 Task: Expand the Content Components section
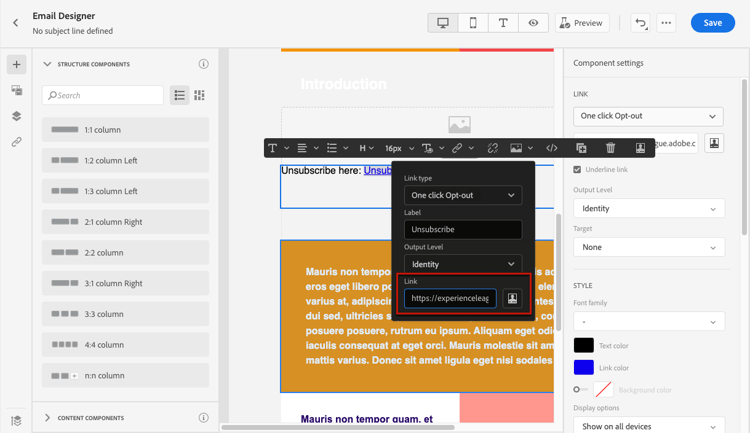[x=47, y=418]
